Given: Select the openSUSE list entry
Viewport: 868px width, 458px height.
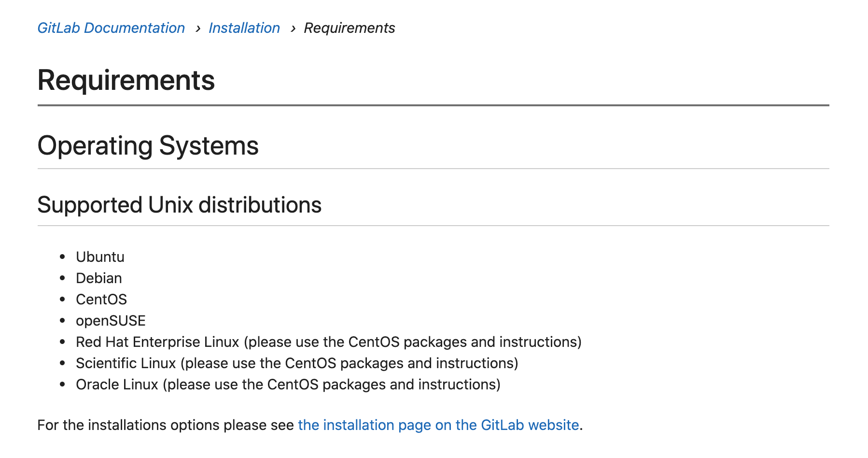Looking at the screenshot, I should (111, 321).
